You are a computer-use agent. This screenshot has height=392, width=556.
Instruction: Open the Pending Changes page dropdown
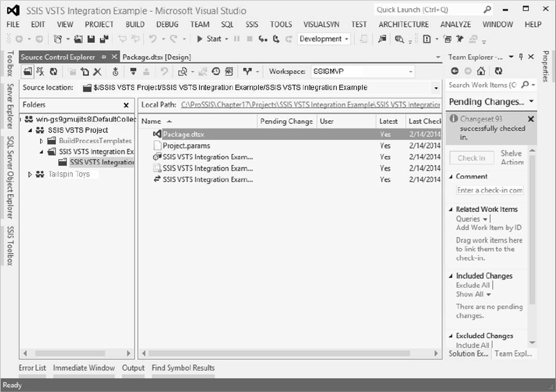click(x=532, y=101)
